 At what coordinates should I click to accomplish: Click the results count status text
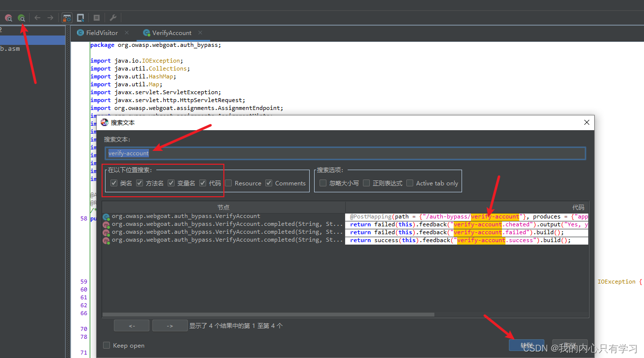click(236, 326)
